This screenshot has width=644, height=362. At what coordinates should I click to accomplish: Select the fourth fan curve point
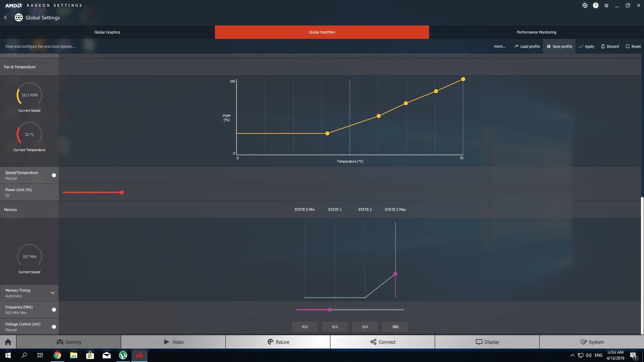coord(436,91)
